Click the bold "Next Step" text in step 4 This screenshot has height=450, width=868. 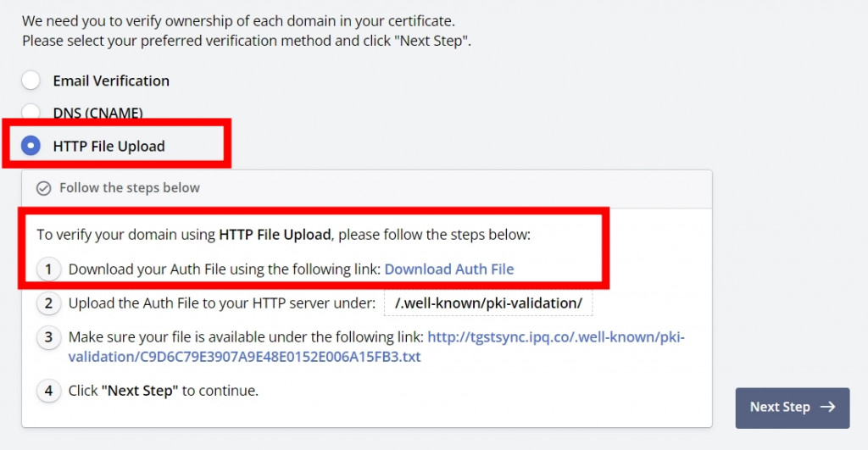(x=140, y=391)
